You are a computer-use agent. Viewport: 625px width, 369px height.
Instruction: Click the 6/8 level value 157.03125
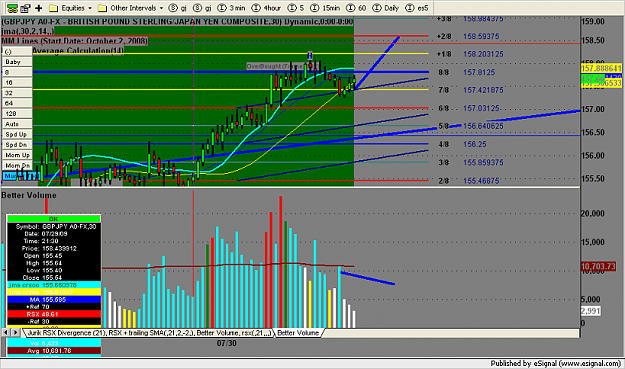(x=481, y=108)
